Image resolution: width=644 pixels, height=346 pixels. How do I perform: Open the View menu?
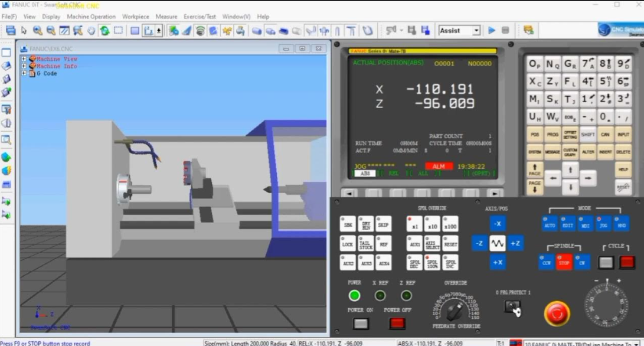pos(29,17)
